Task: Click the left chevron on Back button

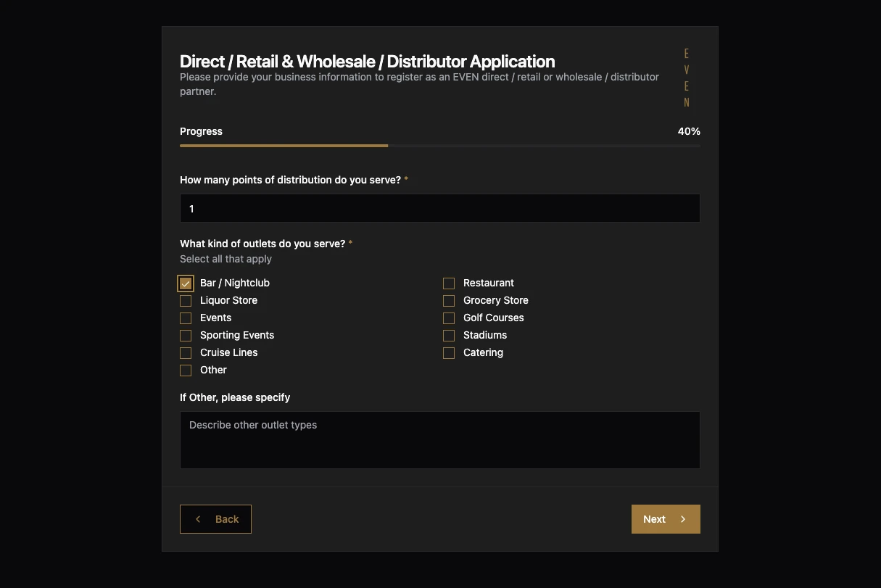Action: tap(198, 519)
